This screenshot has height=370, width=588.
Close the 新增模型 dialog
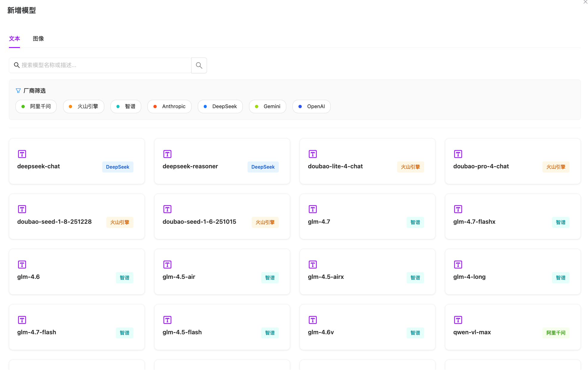click(585, 2)
